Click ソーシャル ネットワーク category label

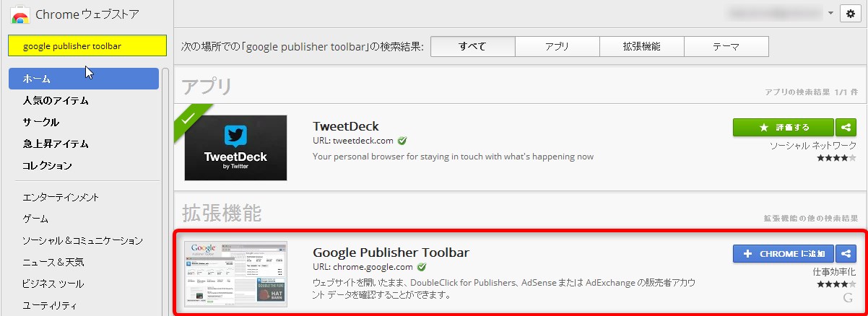click(x=813, y=146)
